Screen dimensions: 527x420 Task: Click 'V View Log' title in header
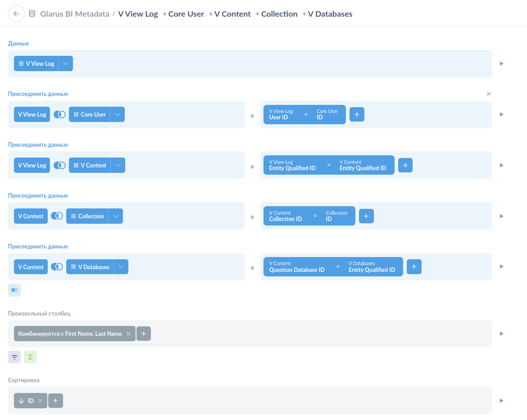tap(138, 14)
